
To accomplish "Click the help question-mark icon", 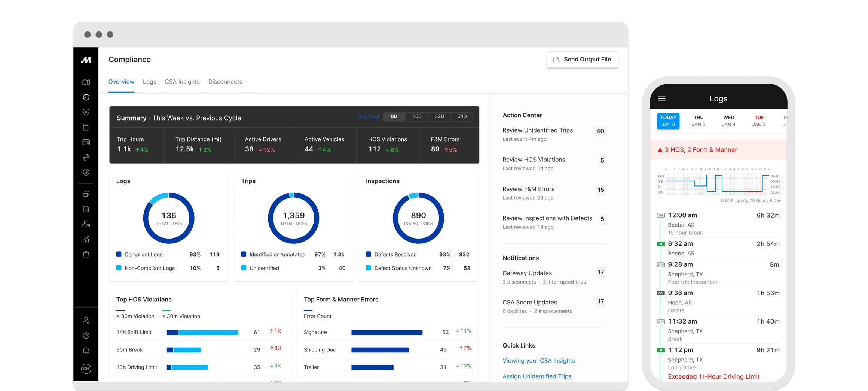I will pos(86,336).
